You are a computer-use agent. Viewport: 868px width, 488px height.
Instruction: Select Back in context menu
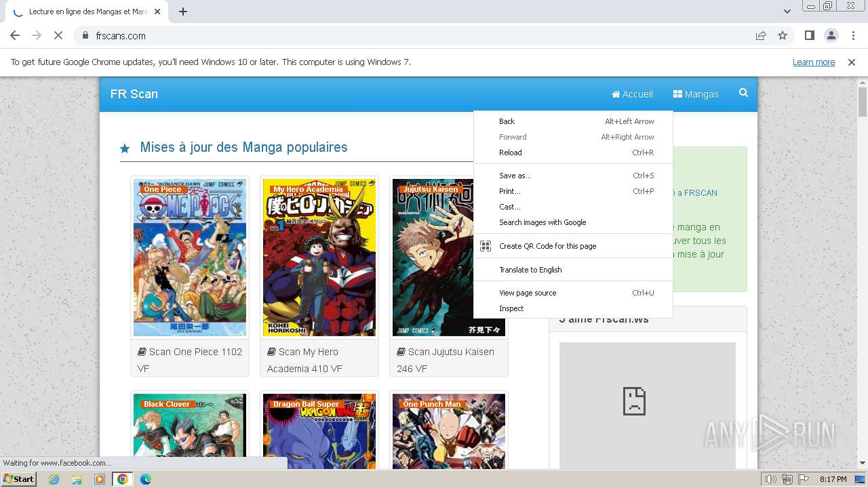[x=573, y=121]
